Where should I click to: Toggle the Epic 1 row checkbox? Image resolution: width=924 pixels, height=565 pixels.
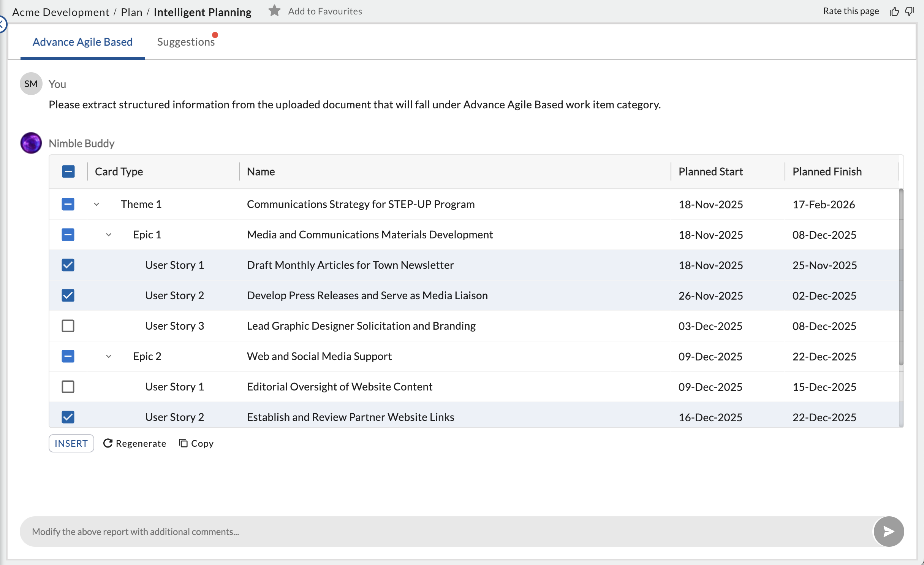tap(68, 235)
